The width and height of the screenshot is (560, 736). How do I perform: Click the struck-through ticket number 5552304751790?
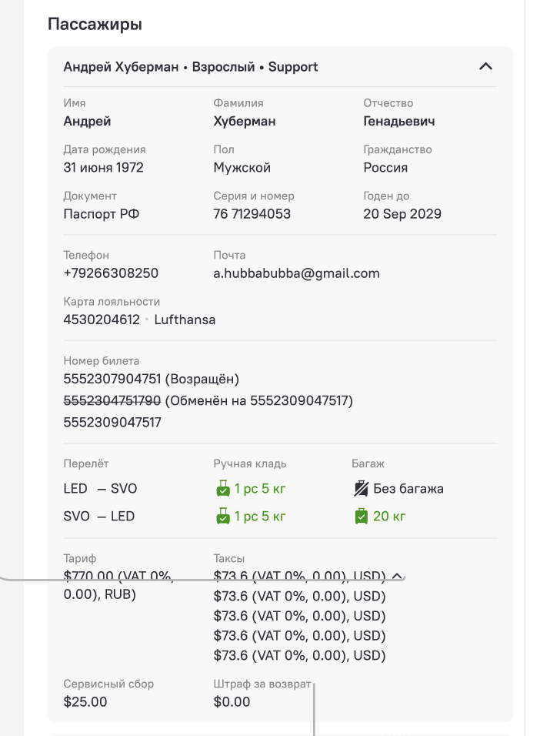point(112,400)
